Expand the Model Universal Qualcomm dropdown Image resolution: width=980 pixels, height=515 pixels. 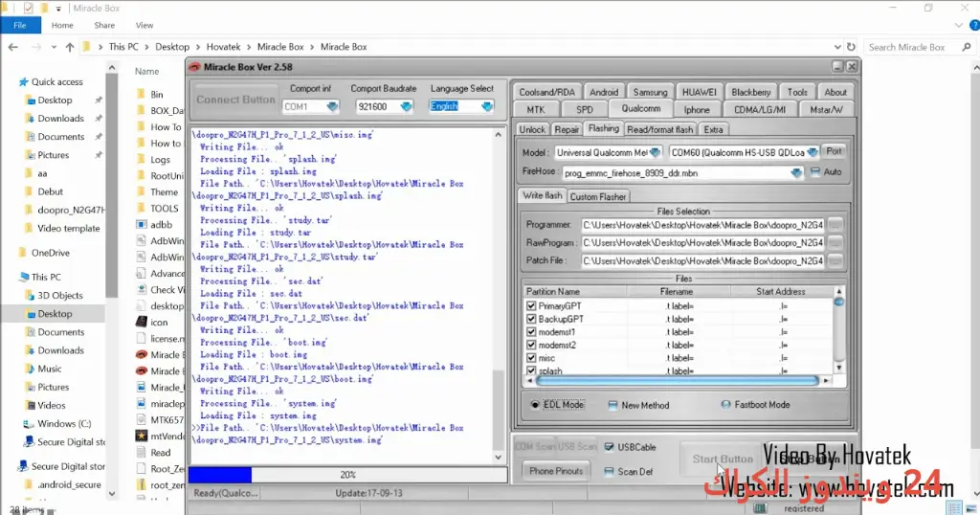click(655, 152)
